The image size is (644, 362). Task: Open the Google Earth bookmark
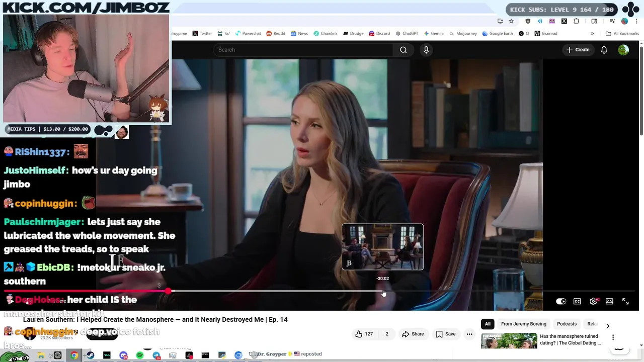(x=497, y=34)
